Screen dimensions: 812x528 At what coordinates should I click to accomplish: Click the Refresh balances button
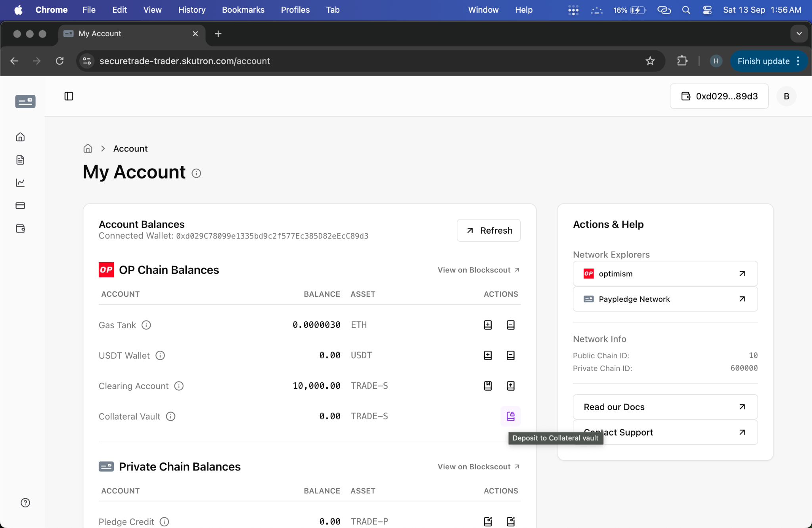coord(488,230)
